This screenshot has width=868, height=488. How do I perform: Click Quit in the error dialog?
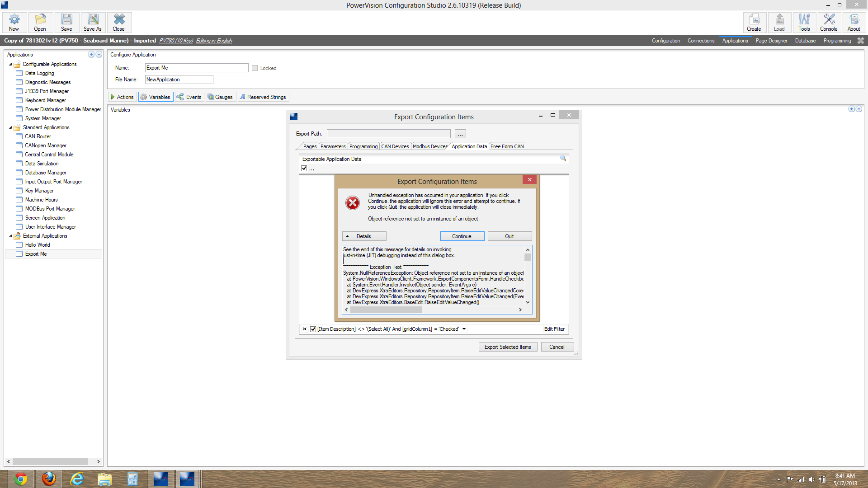[509, 236]
